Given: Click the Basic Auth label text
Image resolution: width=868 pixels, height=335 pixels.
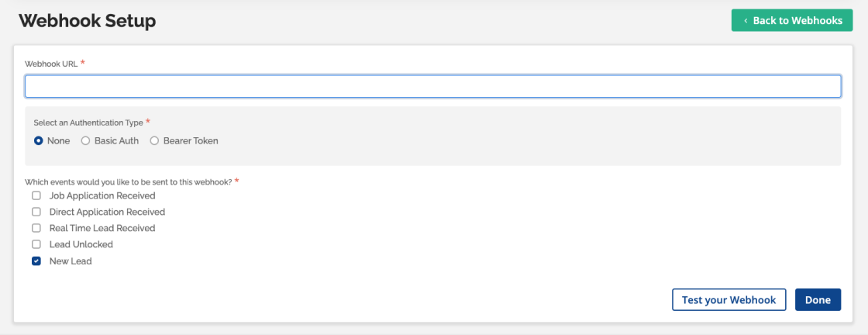Looking at the screenshot, I should tap(116, 141).
